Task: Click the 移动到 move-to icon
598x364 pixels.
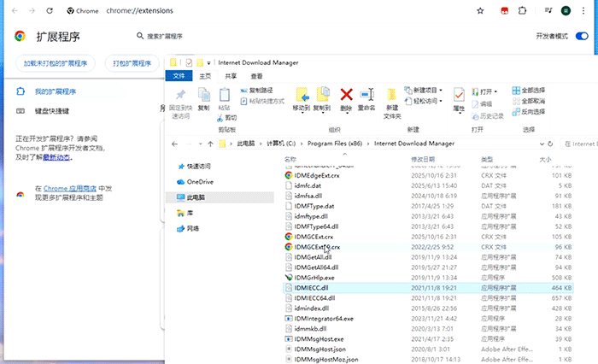Action: tap(302, 95)
